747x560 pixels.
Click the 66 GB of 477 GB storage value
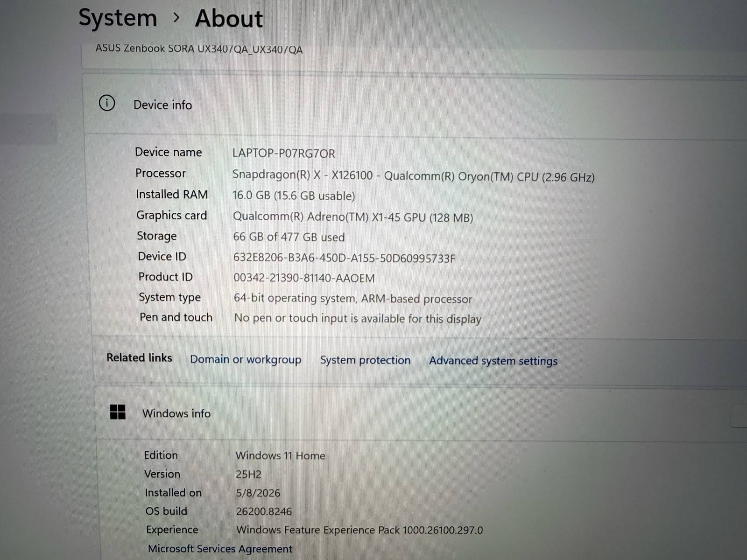[x=289, y=237]
